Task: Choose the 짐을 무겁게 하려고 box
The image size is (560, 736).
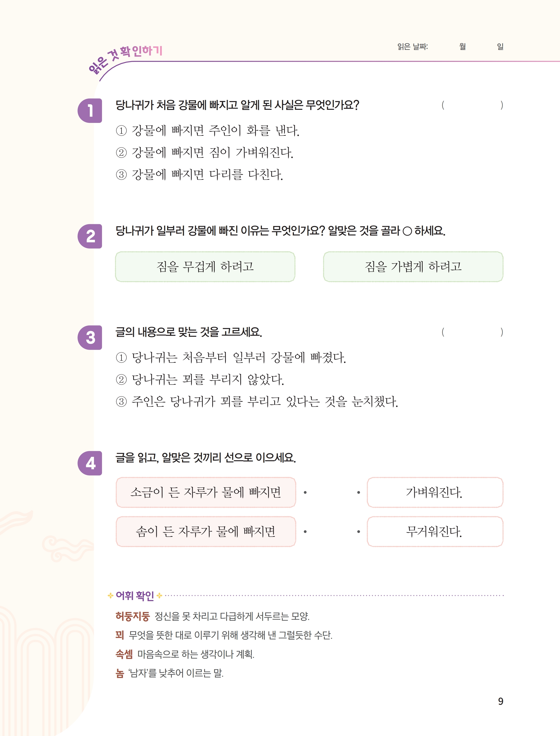Action: tap(205, 266)
